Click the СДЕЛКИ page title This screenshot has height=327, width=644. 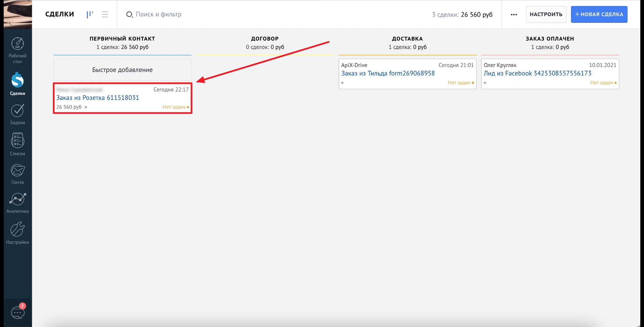point(60,14)
